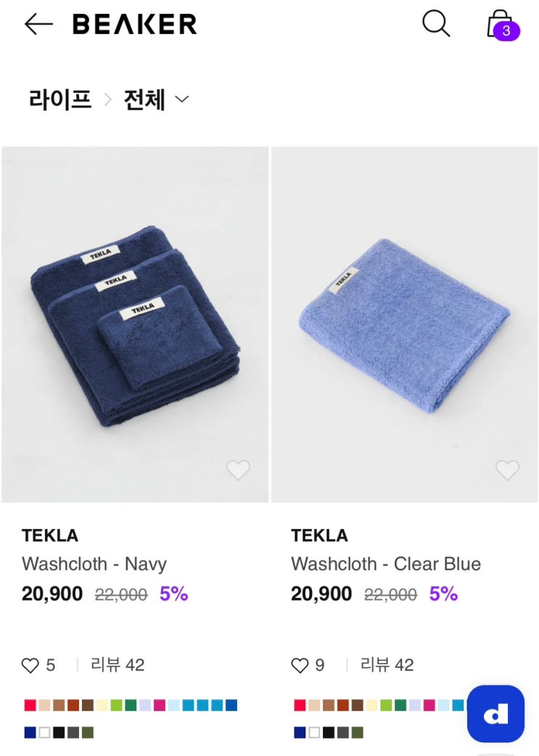Open the search magnifier icon
The image size is (539, 756).
click(436, 24)
